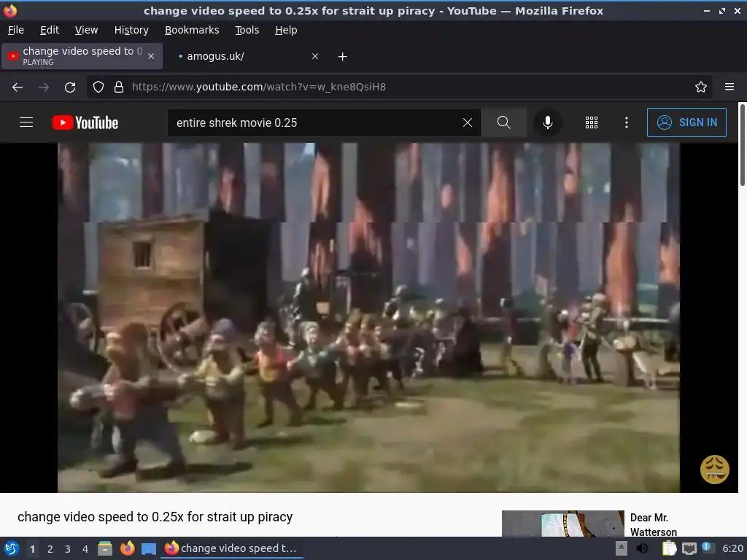Image resolution: width=747 pixels, height=560 pixels.
Task: Open the Dear Mr. Watterson title link
Action: tap(653, 524)
